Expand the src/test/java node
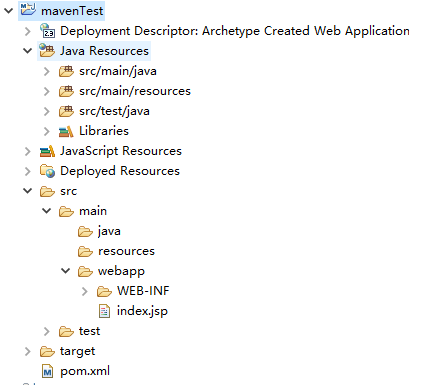 pyautogui.click(x=47, y=111)
